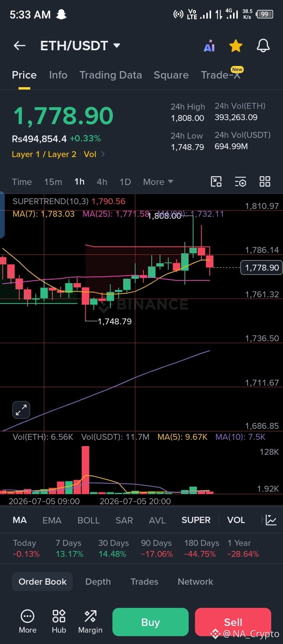
Task: Go back with the left arrow
Action: click(x=20, y=46)
